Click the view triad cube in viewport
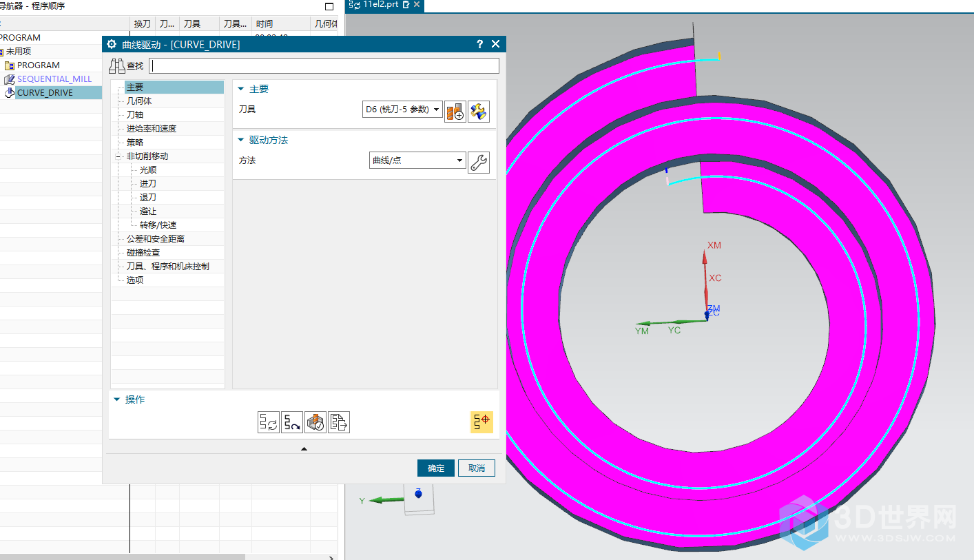974x560 pixels. click(x=419, y=499)
